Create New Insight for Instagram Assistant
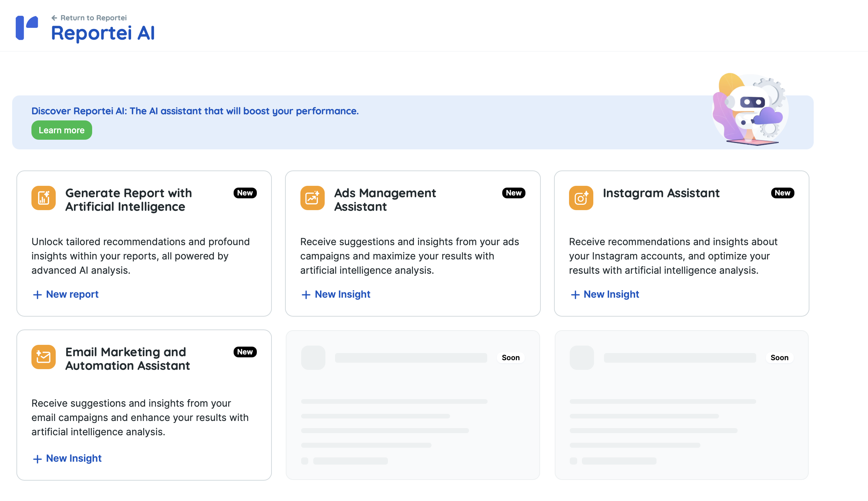This screenshot has height=501, width=868. pos(611,294)
